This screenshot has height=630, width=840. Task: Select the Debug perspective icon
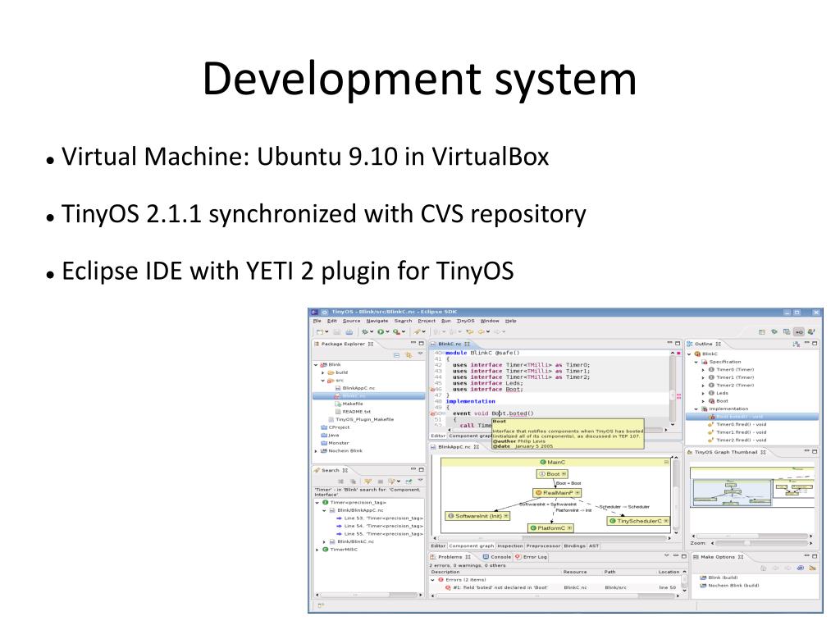click(x=774, y=332)
